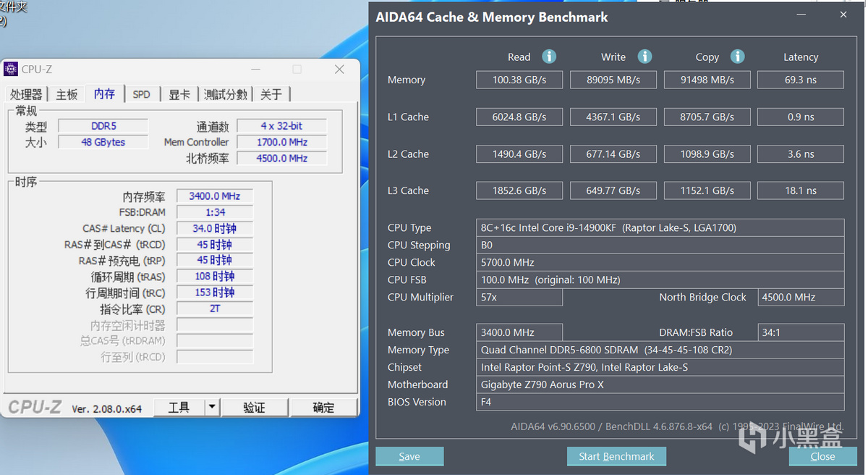Click the L3 Cache Read value 1852.6 GB/s

[519, 190]
